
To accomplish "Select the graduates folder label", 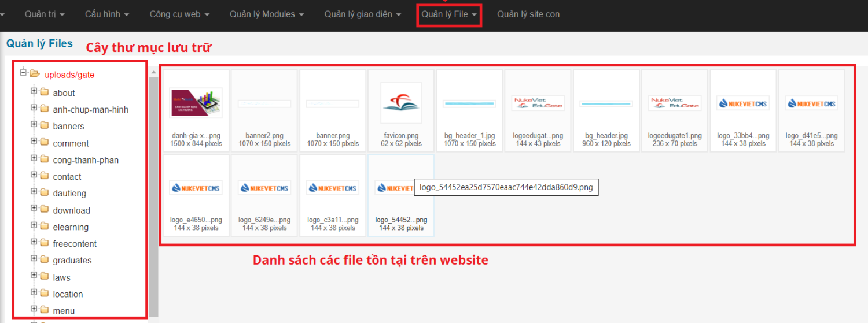I will pyautogui.click(x=72, y=261).
